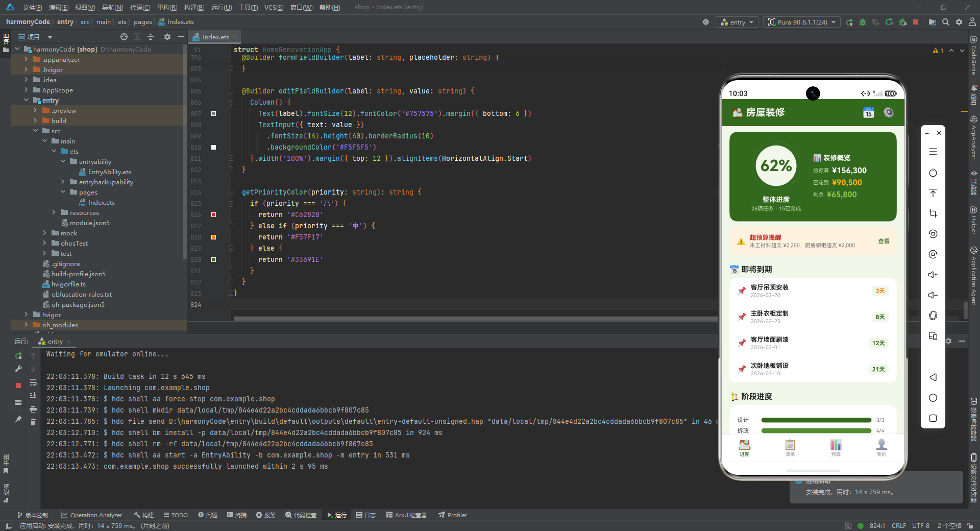Enable scroll to end in run console
Viewport: 980px width, 531px height.
point(33,396)
